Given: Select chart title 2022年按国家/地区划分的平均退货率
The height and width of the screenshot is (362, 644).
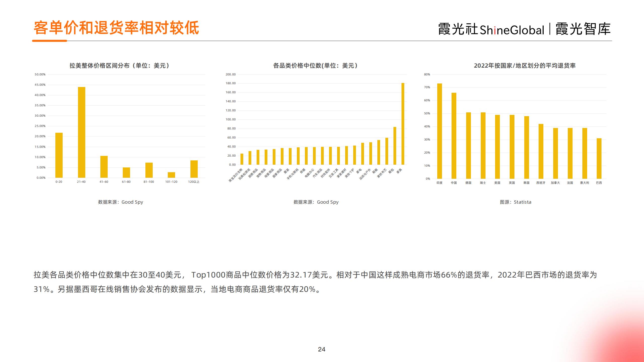Looking at the screenshot, I should (525, 66).
